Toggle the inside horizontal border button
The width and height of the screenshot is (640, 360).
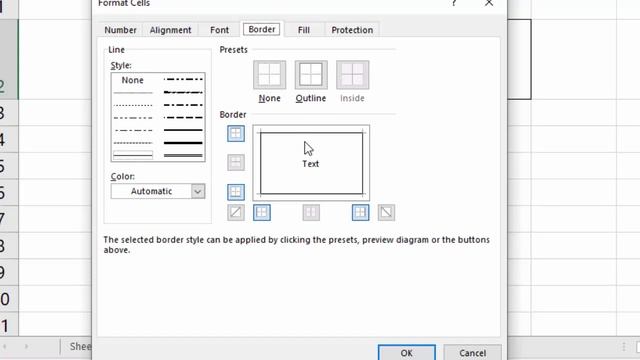click(x=236, y=162)
